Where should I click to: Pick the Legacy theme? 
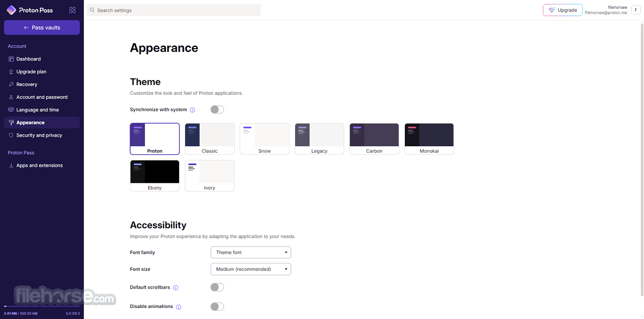pyautogui.click(x=319, y=139)
